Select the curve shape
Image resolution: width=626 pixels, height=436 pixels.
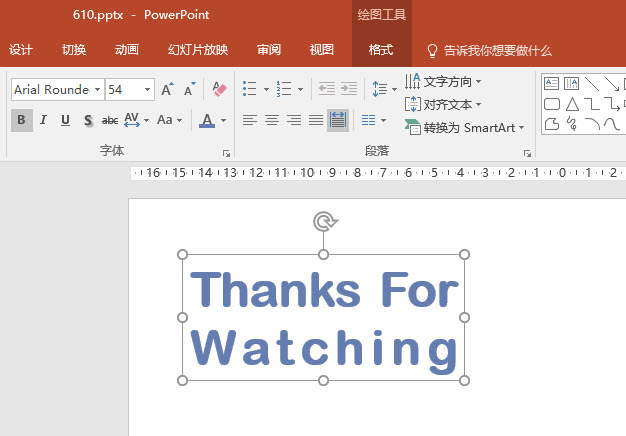click(x=612, y=124)
